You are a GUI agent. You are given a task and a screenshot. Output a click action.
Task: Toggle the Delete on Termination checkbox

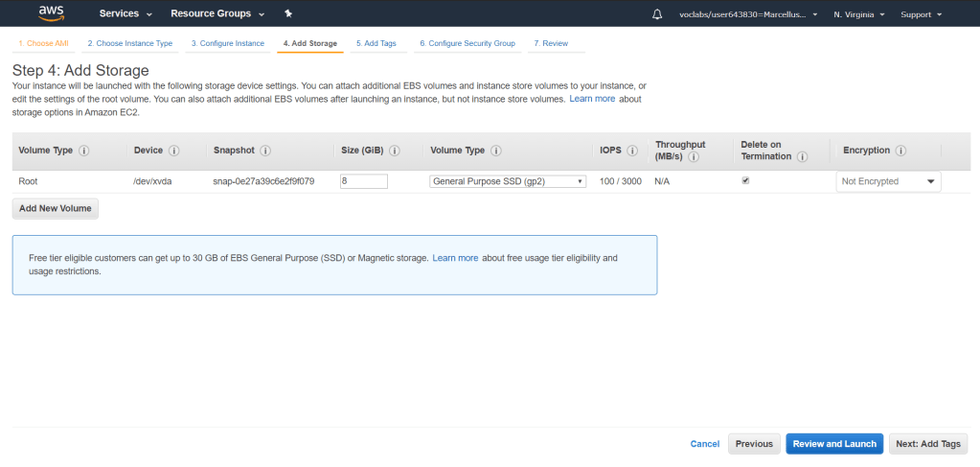click(746, 180)
